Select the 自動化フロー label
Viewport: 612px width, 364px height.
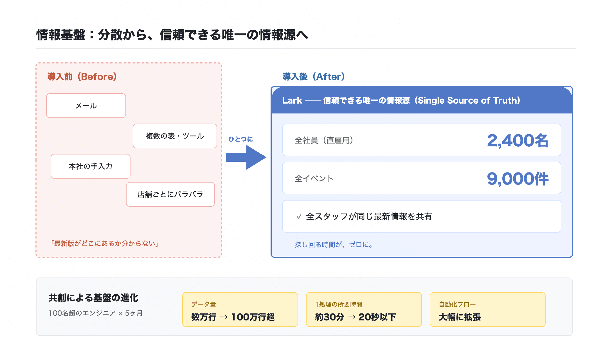point(457,304)
